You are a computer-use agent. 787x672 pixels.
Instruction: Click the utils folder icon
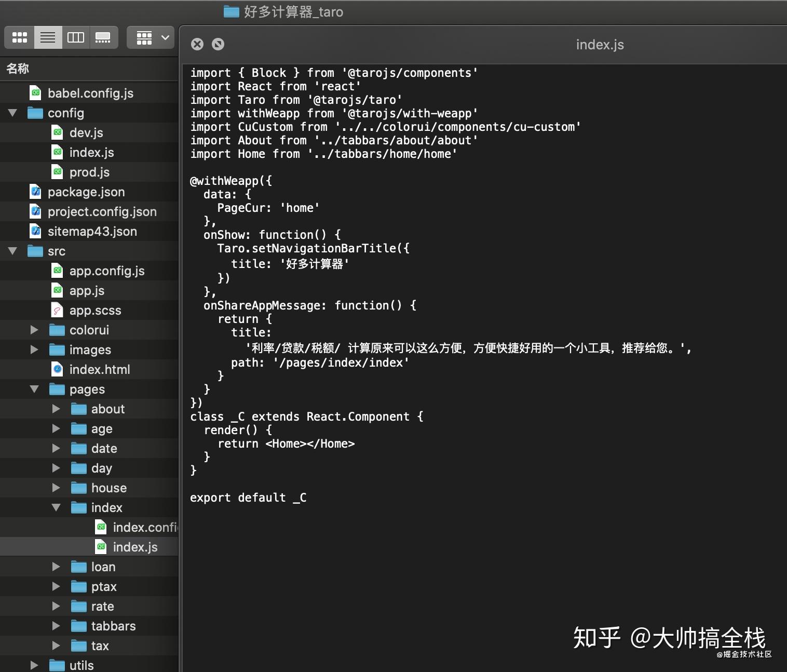(57, 665)
